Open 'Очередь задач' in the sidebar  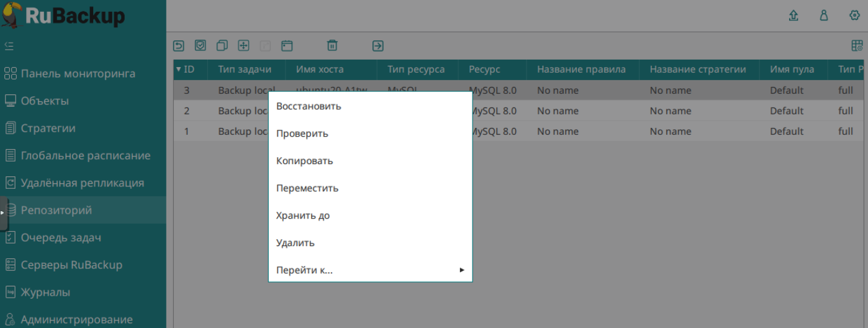[x=61, y=237]
